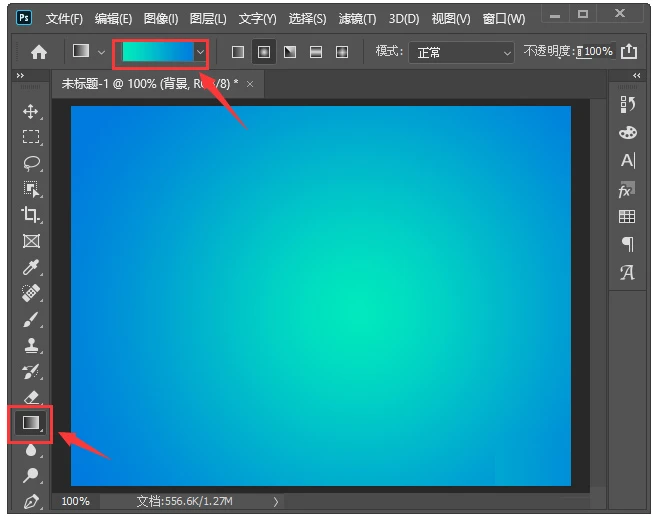The height and width of the screenshot is (521, 653).
Task: Select the Frame tool
Action: click(31, 241)
